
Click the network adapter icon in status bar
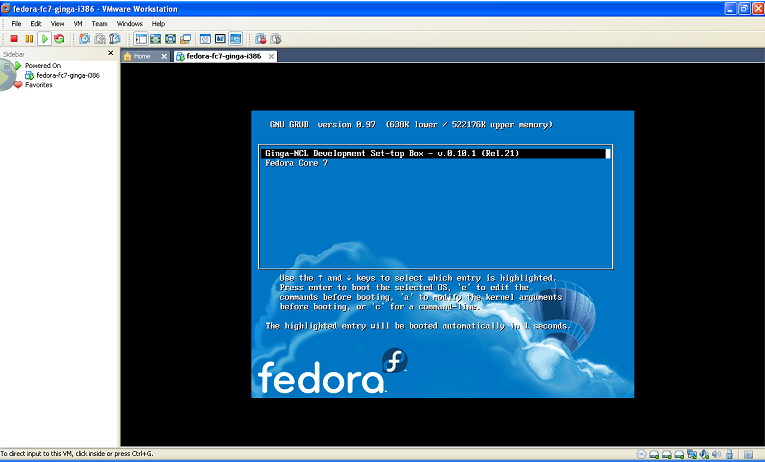[x=692, y=455]
